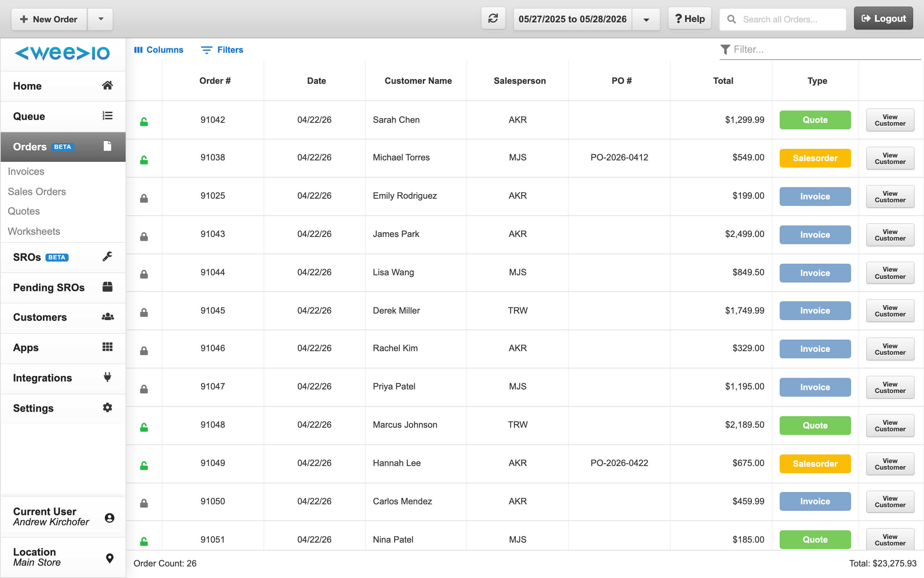Click the SROs wrench icon
The width and height of the screenshot is (924, 578).
coord(107,256)
